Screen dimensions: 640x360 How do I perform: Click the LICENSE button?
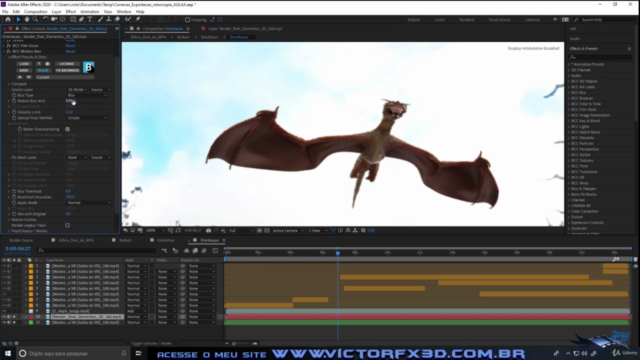tap(67, 64)
